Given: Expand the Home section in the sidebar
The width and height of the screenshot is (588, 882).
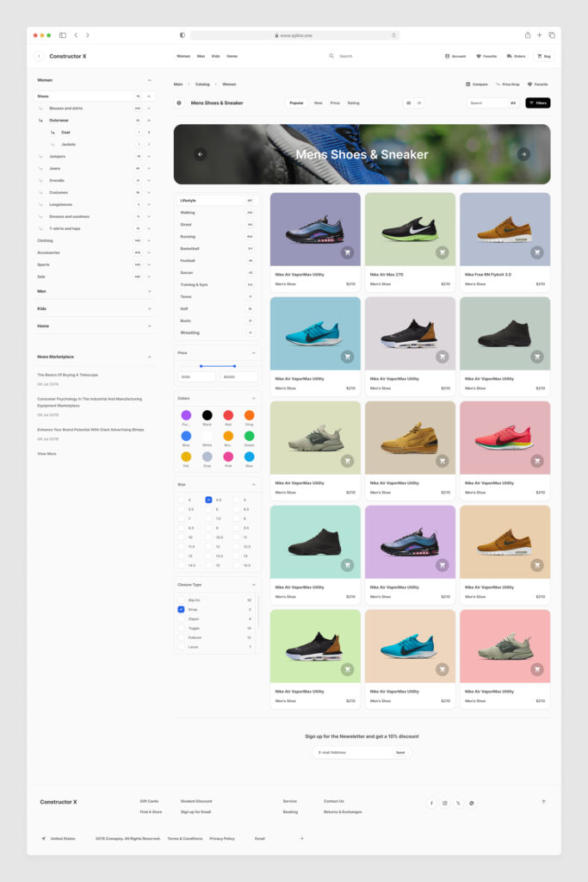Looking at the screenshot, I should [150, 326].
